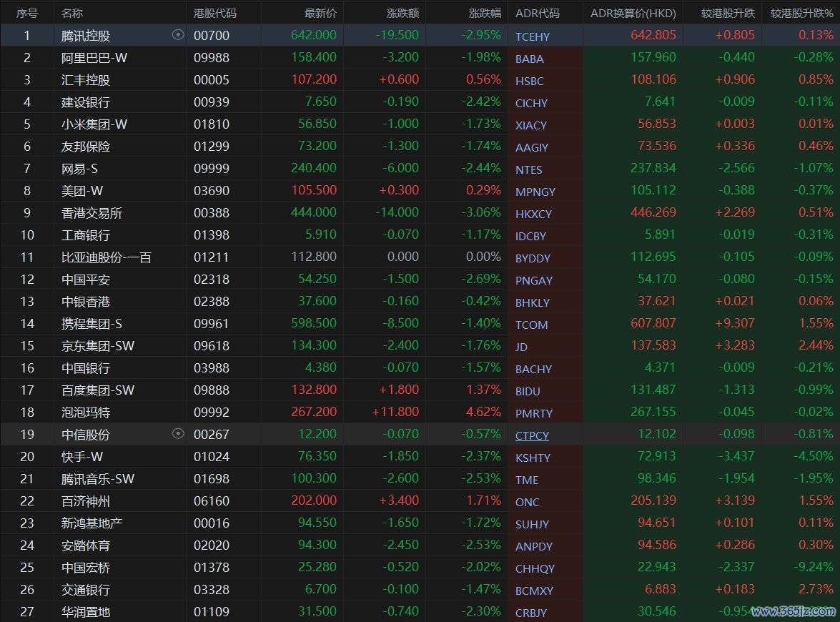Sort by the 较港股升跌% column header

[802, 13]
